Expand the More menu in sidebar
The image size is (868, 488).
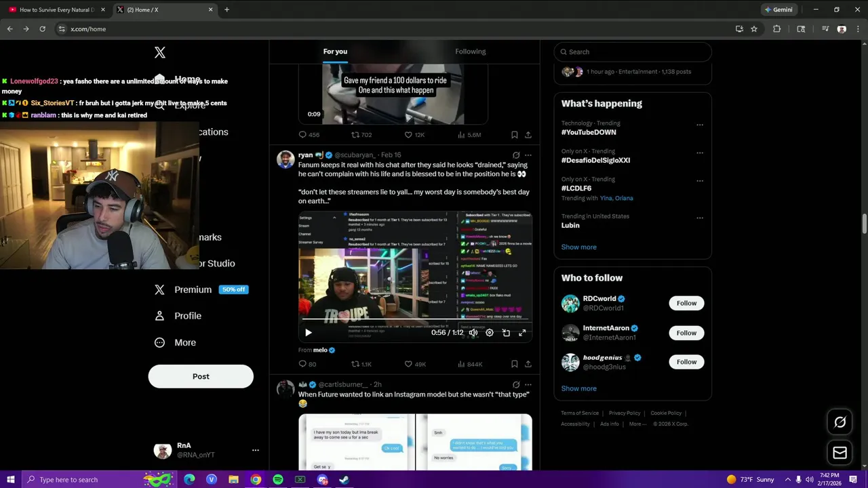pyautogui.click(x=176, y=342)
